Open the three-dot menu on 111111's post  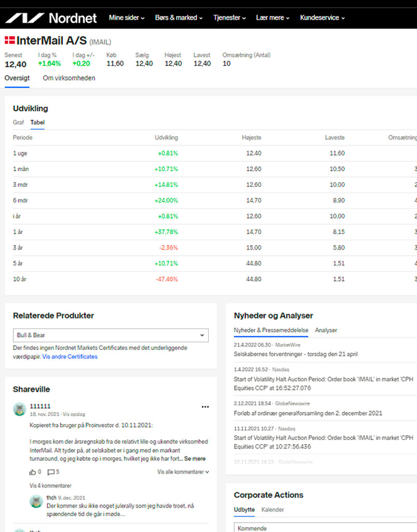click(205, 407)
